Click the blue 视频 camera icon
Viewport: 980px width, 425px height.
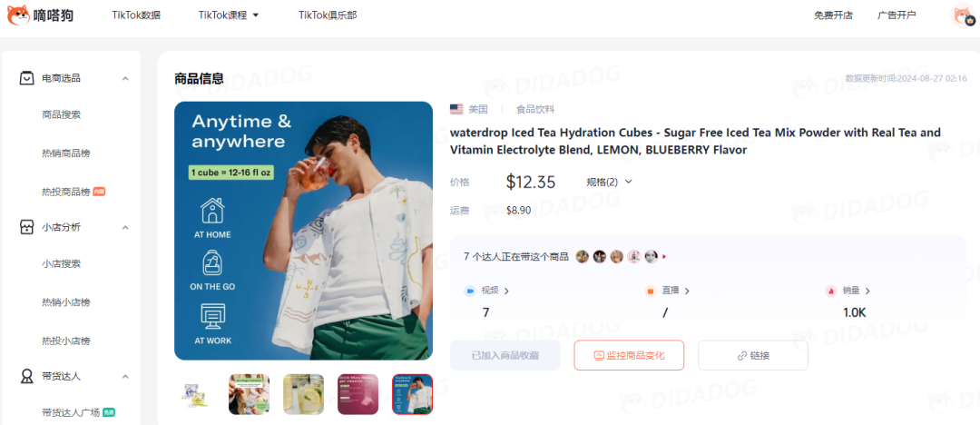(x=470, y=292)
